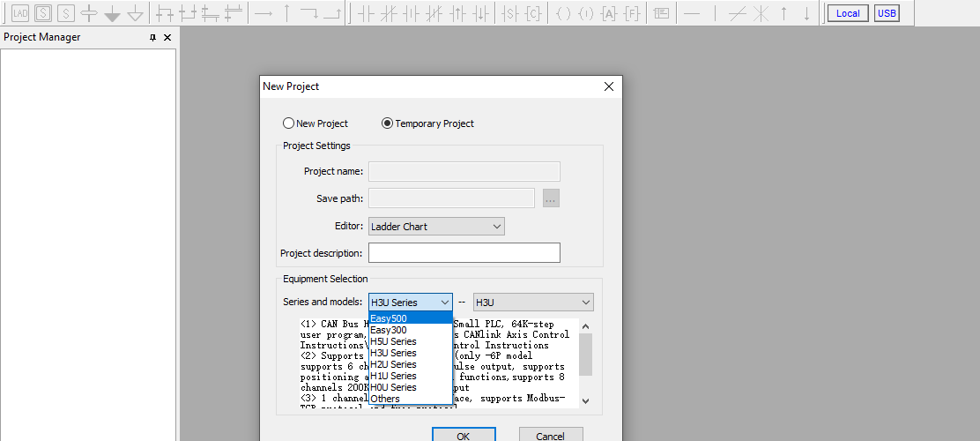This screenshot has width=980, height=441.
Task: Insert a normally open contact
Action: point(367,13)
